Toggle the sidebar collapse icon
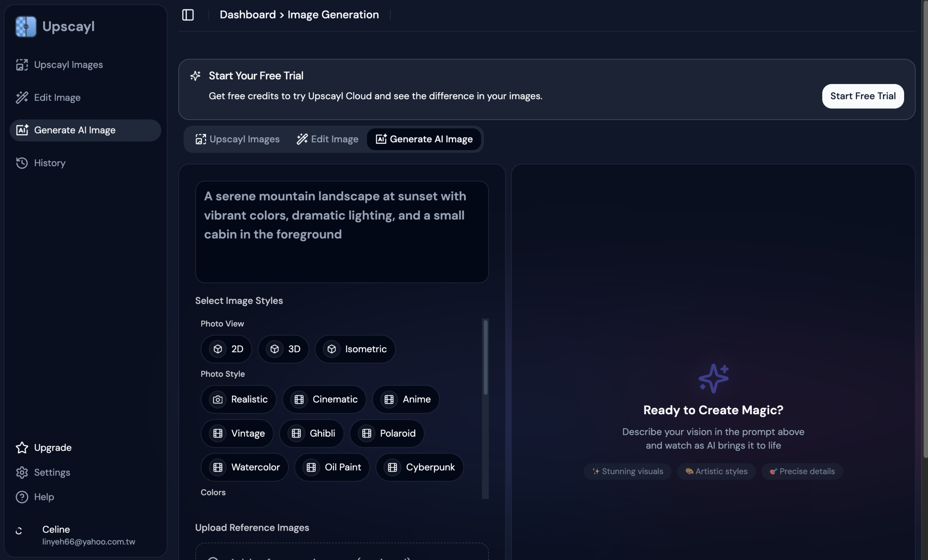Screen dimensions: 928x560 (x=187, y=15)
